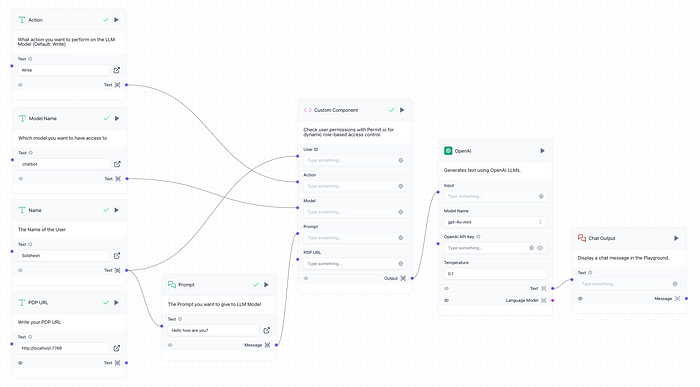Click the OpenAI API Key input field

pyautogui.click(x=495, y=248)
